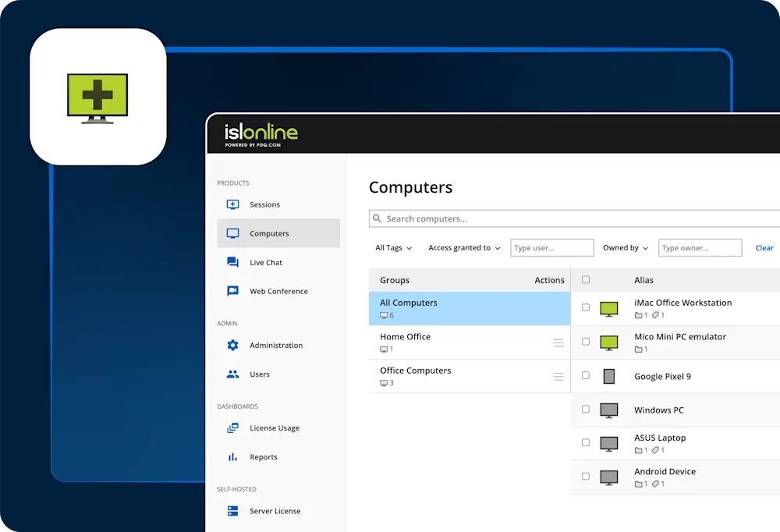
Task: Click the Users people icon
Action: 232,374
